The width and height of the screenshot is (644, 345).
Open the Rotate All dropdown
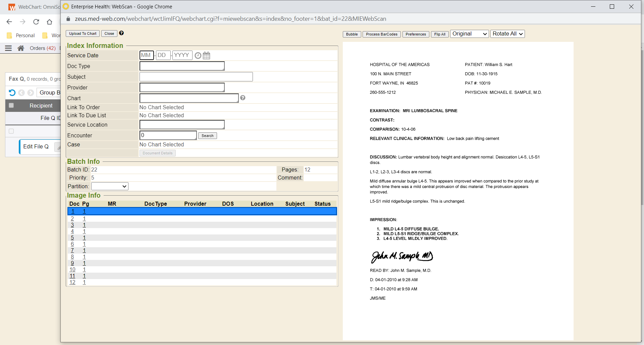coord(507,34)
